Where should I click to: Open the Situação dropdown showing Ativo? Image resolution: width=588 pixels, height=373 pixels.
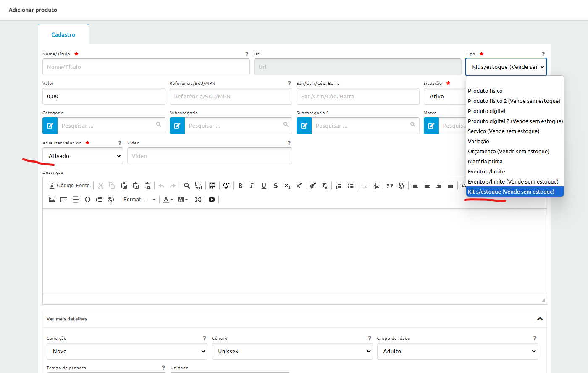click(x=444, y=96)
